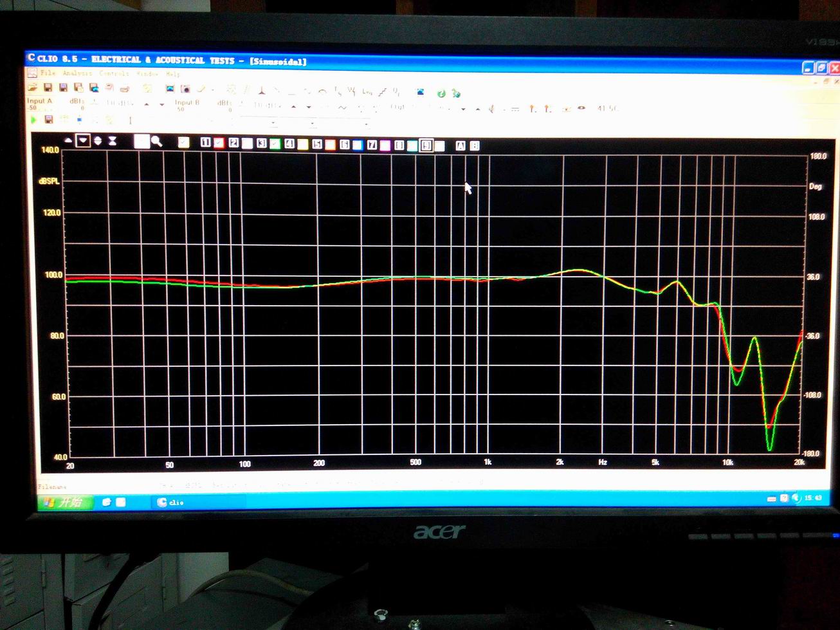Viewport: 840px width, 630px height.
Task: Click the hourglass-shaped Y-scale compress icon
Action: pos(112,141)
